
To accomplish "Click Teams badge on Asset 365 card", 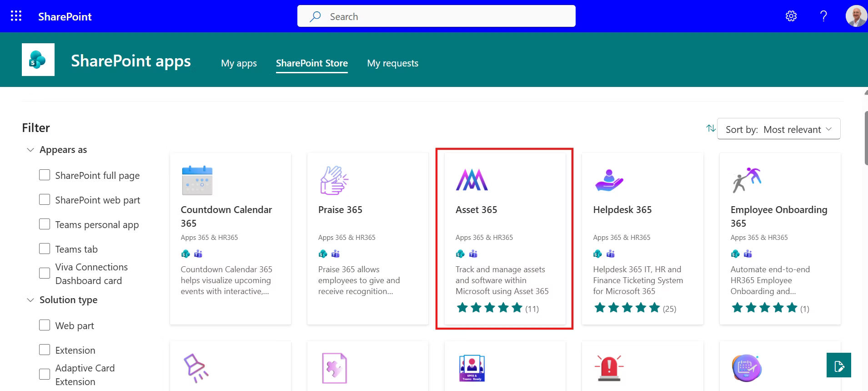I will (x=473, y=254).
